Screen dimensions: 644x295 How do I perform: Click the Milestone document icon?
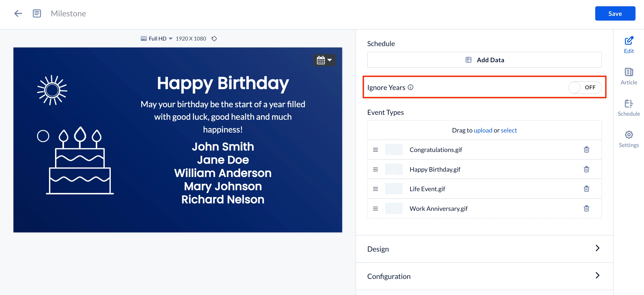coord(37,13)
